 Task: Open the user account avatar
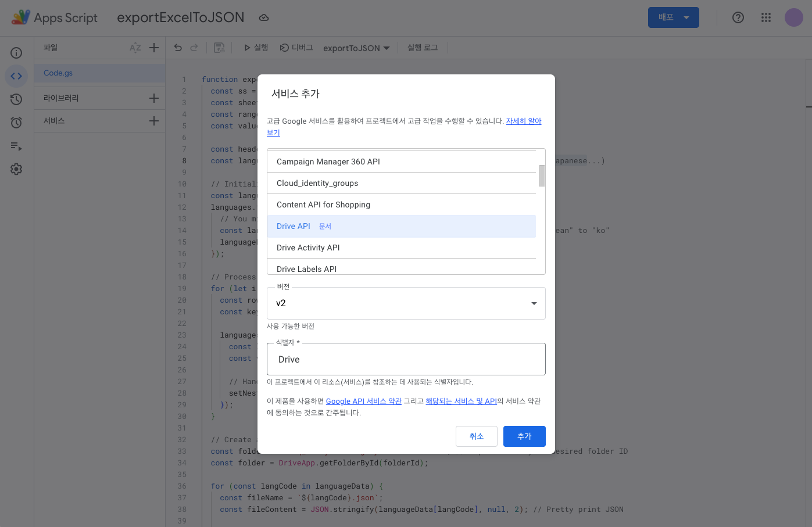[x=794, y=17]
